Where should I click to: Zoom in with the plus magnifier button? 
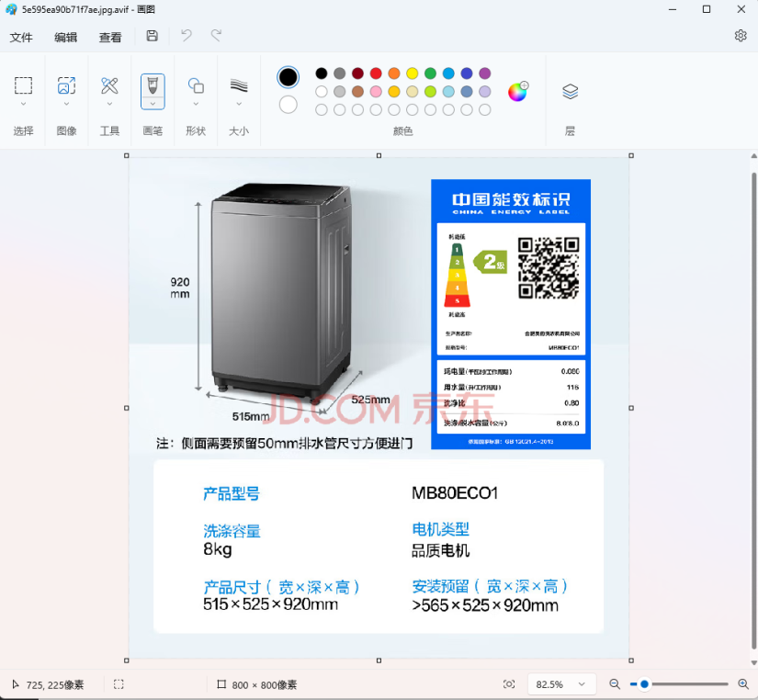[x=742, y=684]
